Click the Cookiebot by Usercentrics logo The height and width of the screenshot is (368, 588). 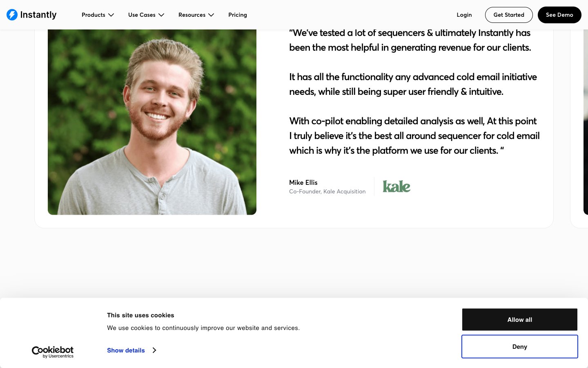[53, 352]
